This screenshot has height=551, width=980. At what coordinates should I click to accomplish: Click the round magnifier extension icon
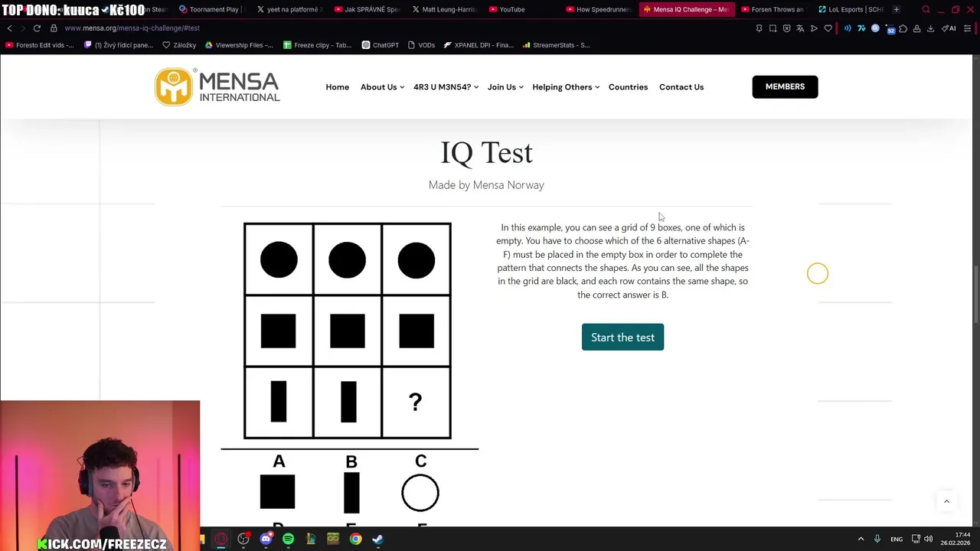click(875, 28)
